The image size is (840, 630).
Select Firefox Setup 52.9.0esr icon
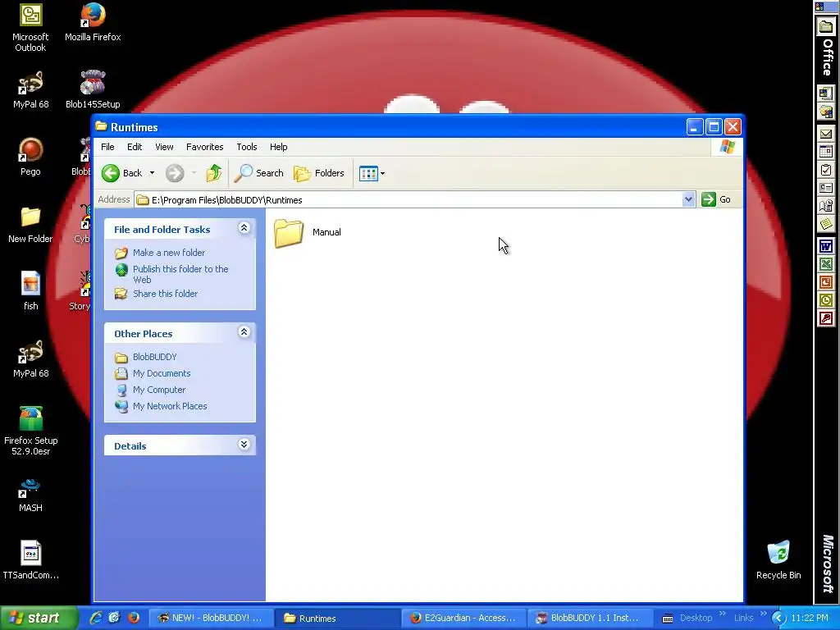30,431
